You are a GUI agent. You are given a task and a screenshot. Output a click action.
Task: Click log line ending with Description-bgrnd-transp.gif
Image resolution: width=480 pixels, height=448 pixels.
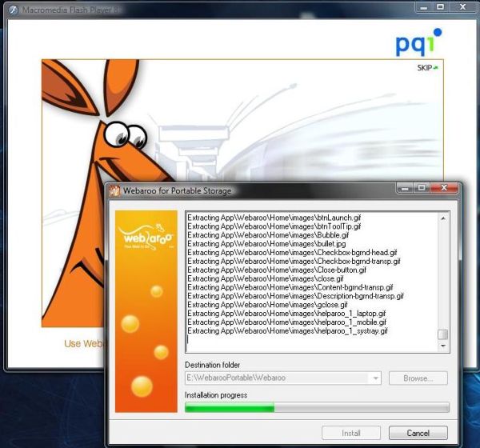[296, 296]
